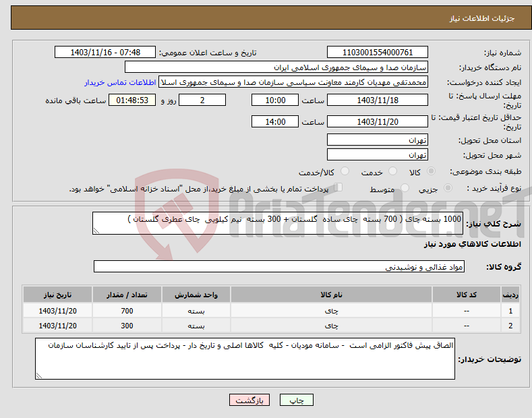The image size is (532, 418).
Task: Click the ردیف column header
Action: tap(510, 295)
